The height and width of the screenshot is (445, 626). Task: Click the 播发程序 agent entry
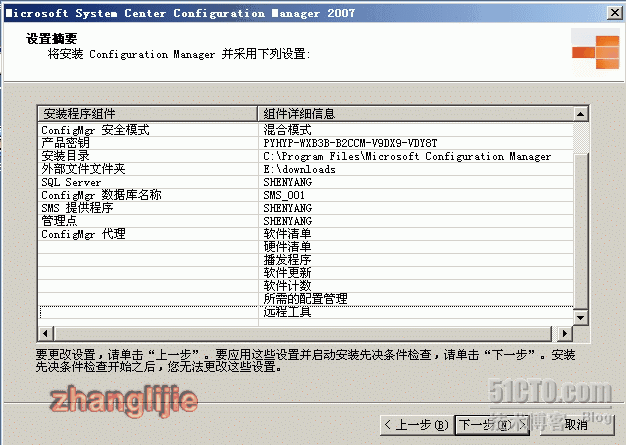tap(287, 260)
